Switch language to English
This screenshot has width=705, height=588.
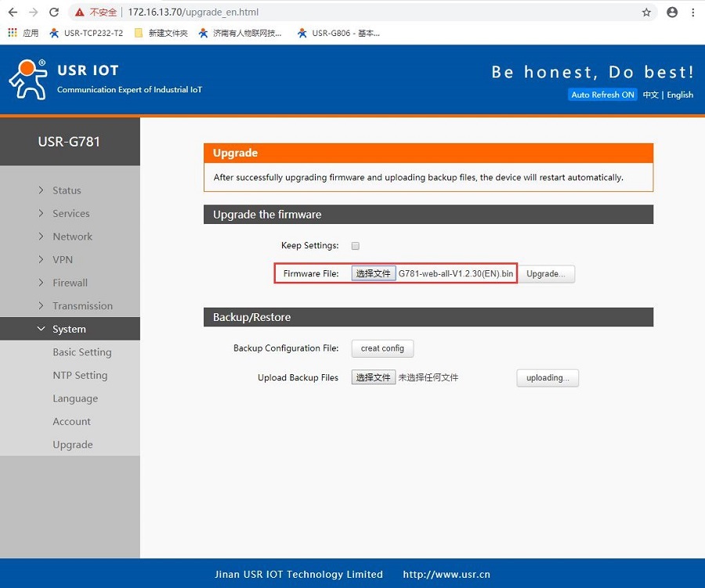coord(680,95)
